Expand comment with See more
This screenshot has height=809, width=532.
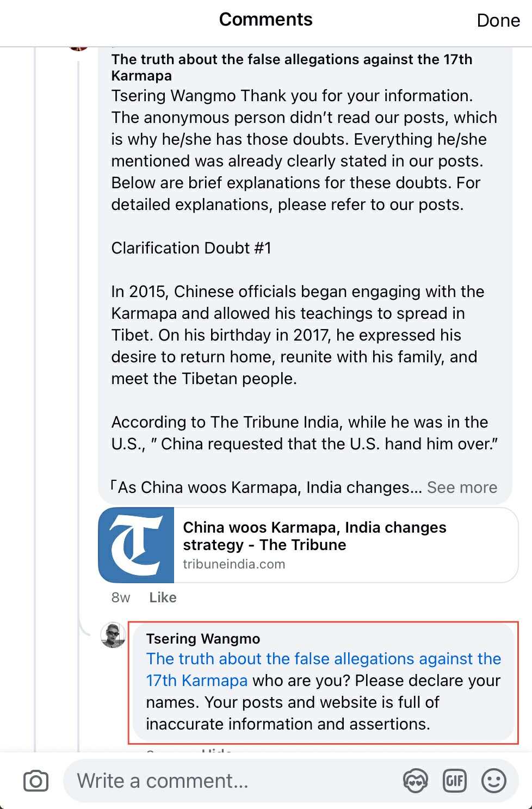click(462, 487)
